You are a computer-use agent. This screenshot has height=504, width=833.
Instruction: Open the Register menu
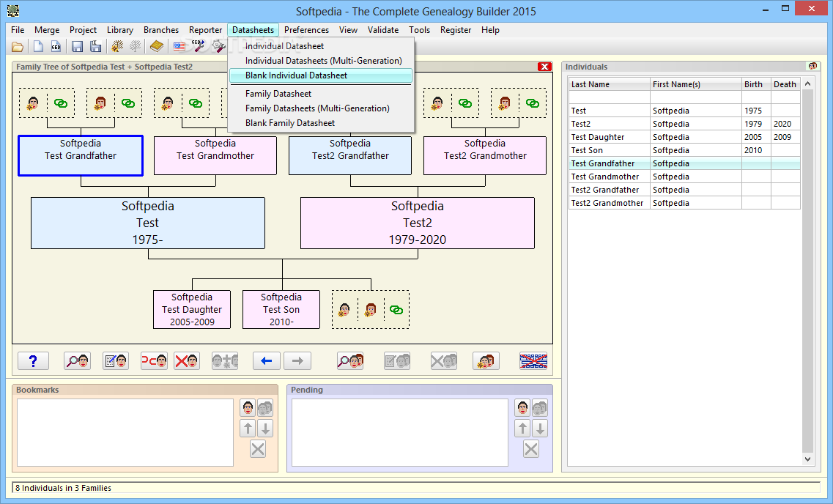456,30
